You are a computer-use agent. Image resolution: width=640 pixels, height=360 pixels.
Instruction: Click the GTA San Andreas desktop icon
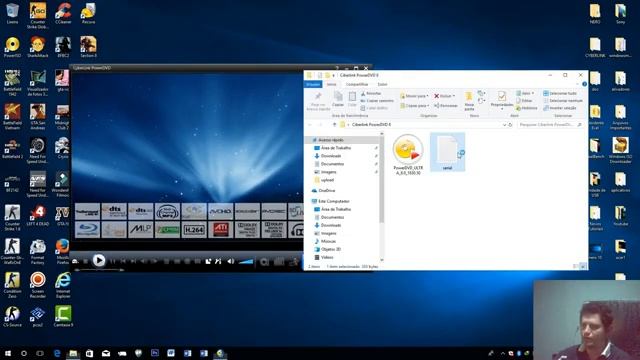[x=38, y=117]
